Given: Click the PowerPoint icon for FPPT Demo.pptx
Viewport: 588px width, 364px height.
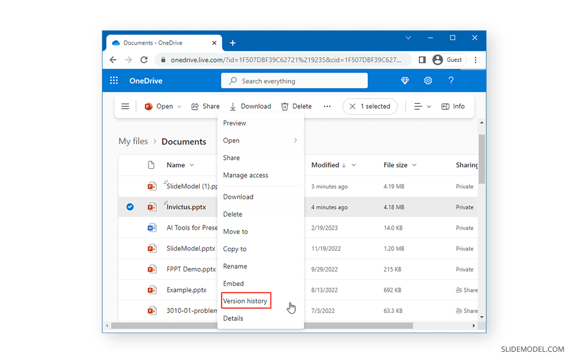Looking at the screenshot, I should (x=152, y=269).
